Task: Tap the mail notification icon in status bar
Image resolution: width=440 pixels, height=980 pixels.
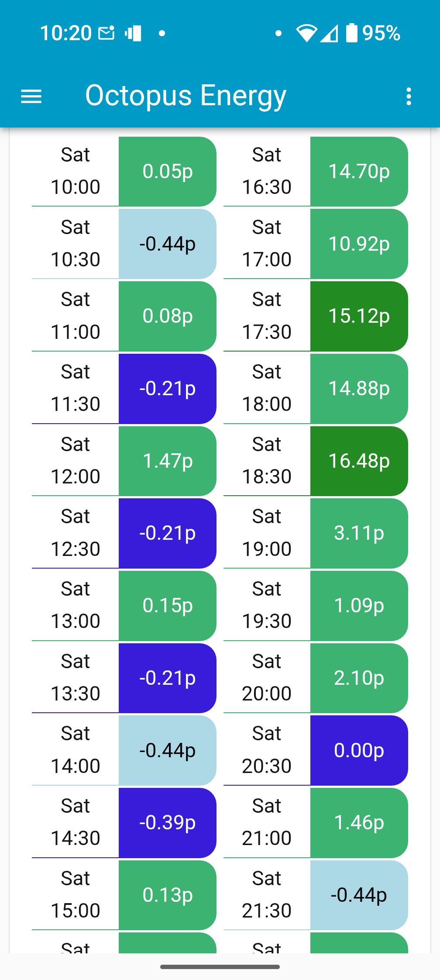Action: click(x=106, y=33)
